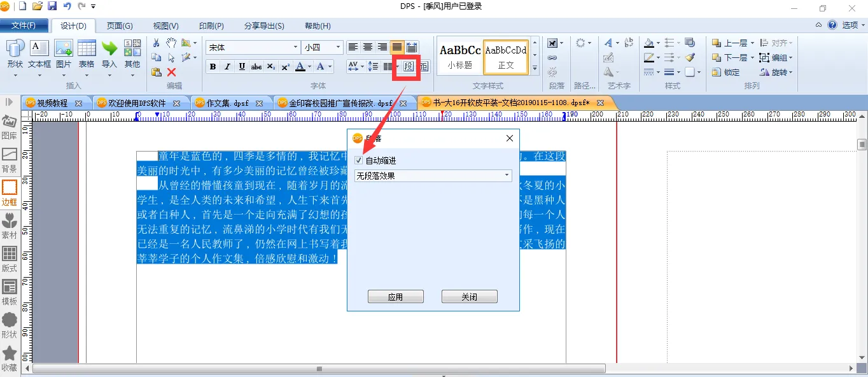Select the 小标题 text style
868x377 pixels.
459,56
